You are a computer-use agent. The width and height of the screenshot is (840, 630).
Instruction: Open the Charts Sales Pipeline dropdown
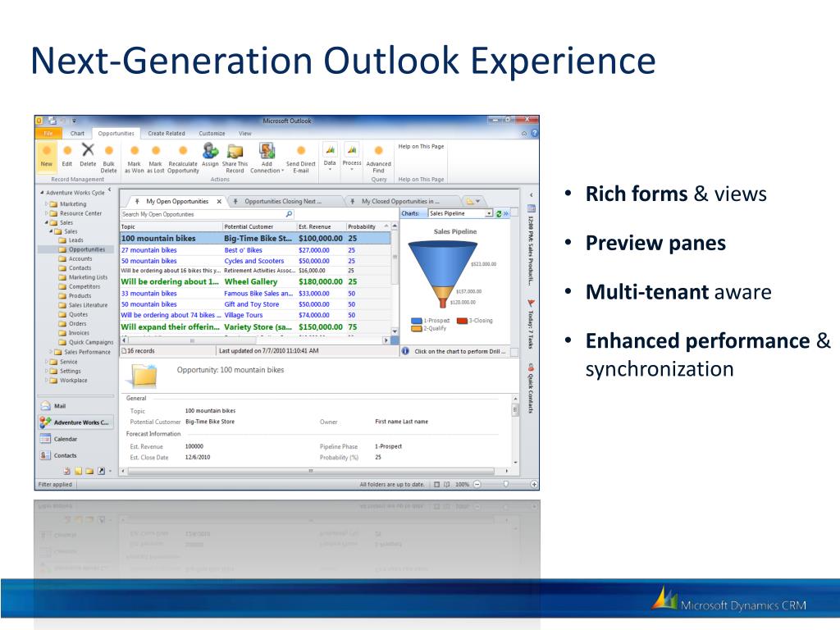[489, 214]
